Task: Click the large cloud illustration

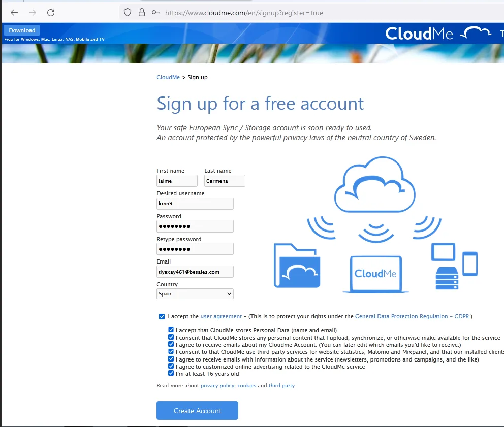Action: tap(375, 184)
